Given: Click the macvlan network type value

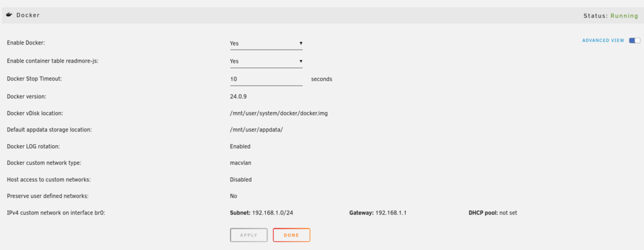Looking at the screenshot, I should 241,163.
